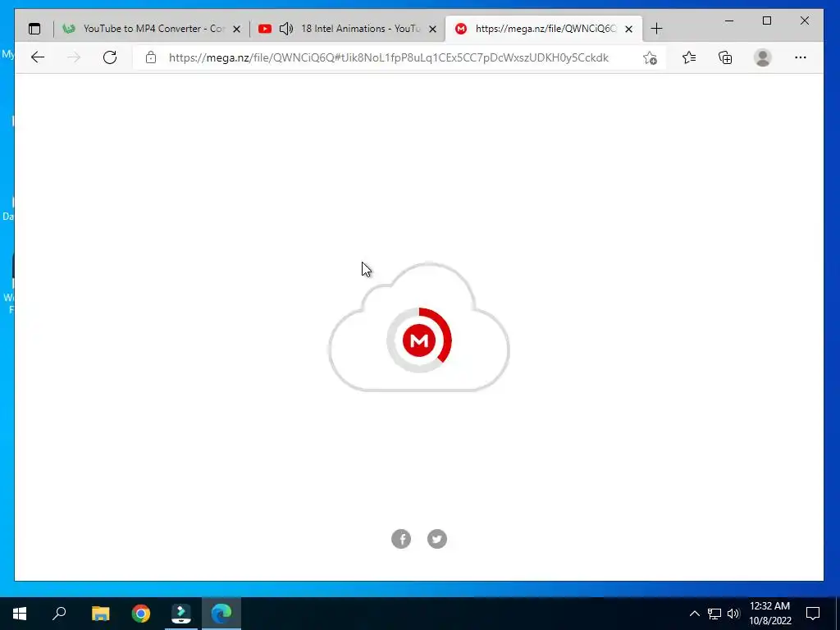840x630 pixels.
Task: Open a new browser tab
Action: click(x=657, y=29)
